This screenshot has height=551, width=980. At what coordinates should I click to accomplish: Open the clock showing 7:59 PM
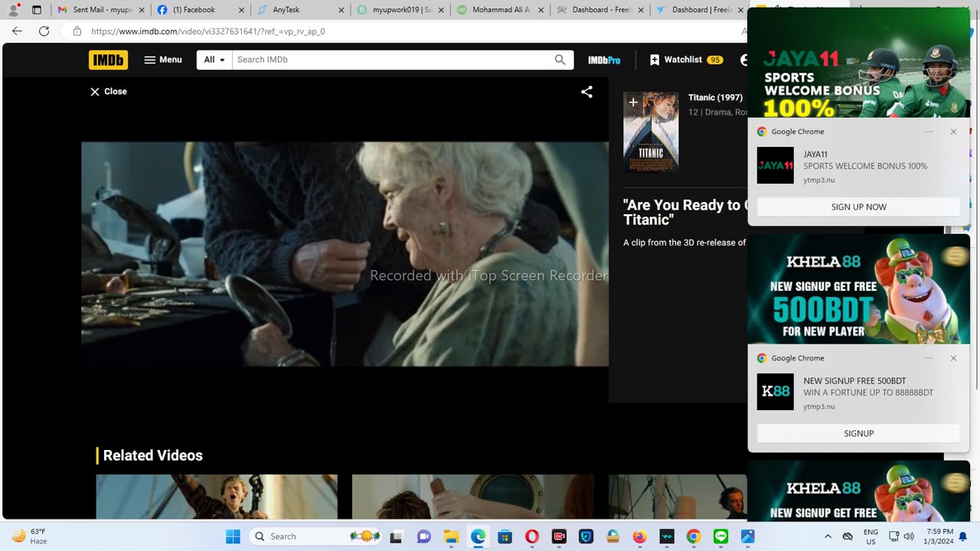click(939, 536)
